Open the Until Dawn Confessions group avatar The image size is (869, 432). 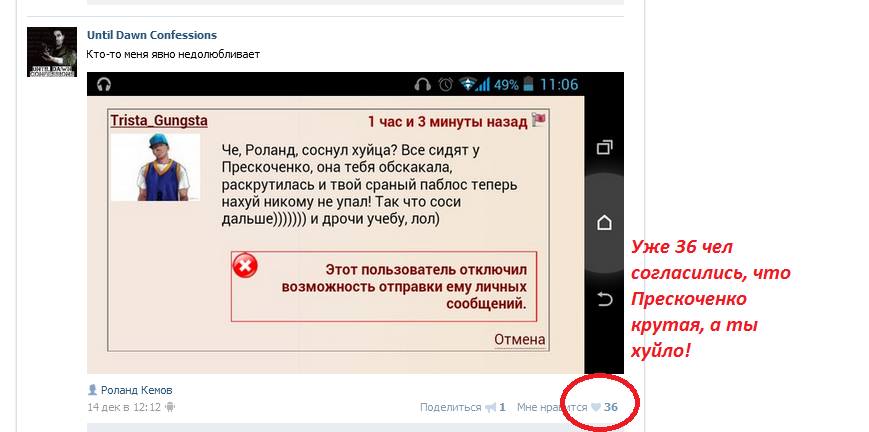52,52
